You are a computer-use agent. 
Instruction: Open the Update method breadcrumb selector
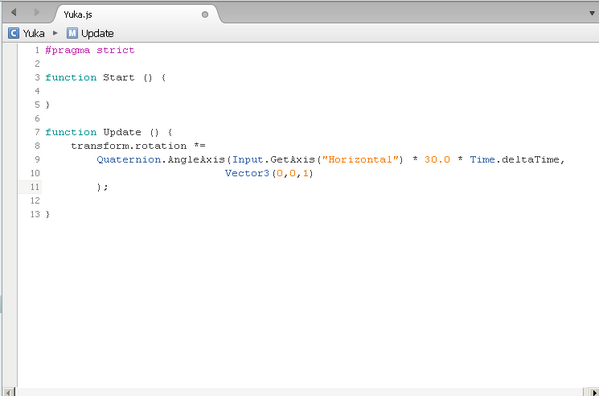pos(97,34)
